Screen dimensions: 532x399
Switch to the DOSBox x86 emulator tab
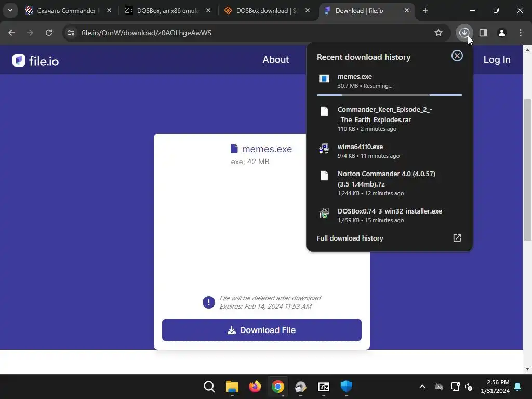[x=168, y=11]
